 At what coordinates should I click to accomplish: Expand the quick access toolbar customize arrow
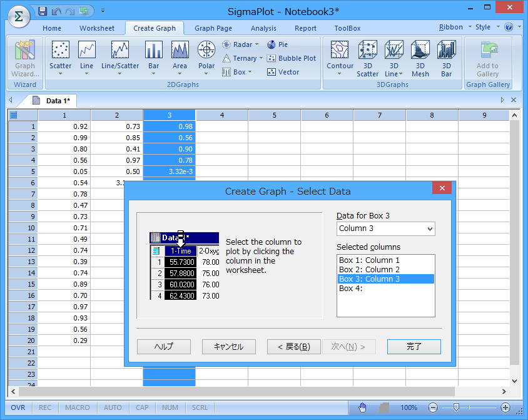(103, 11)
